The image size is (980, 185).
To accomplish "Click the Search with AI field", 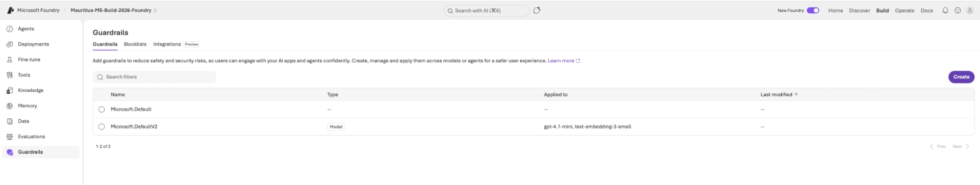I will pyautogui.click(x=486, y=10).
